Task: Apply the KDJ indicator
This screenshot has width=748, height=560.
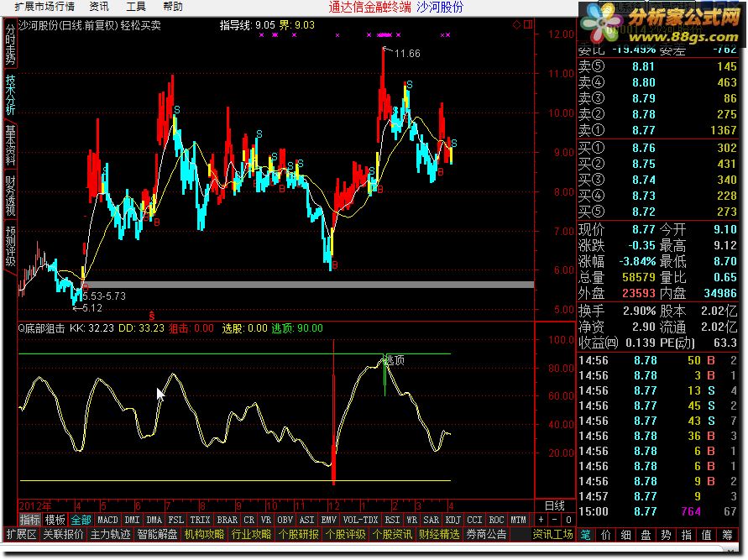Action: 452,520
